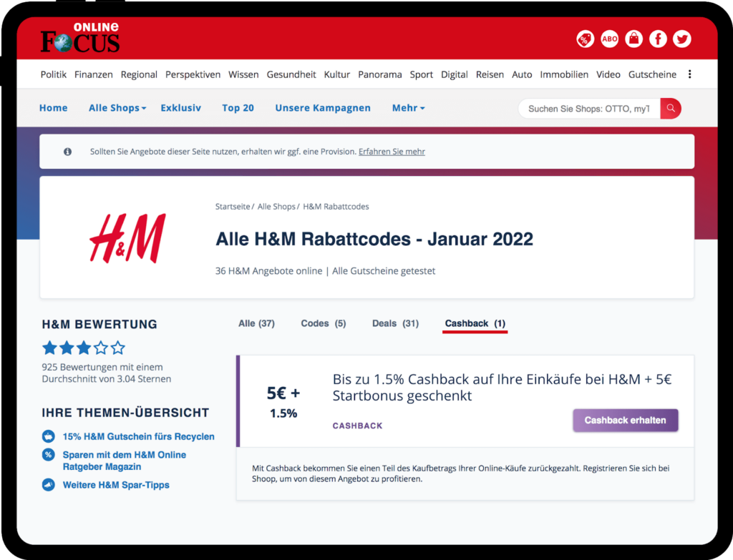Select the second rating star
Viewport: 733px width, 560px height.
pos(67,348)
